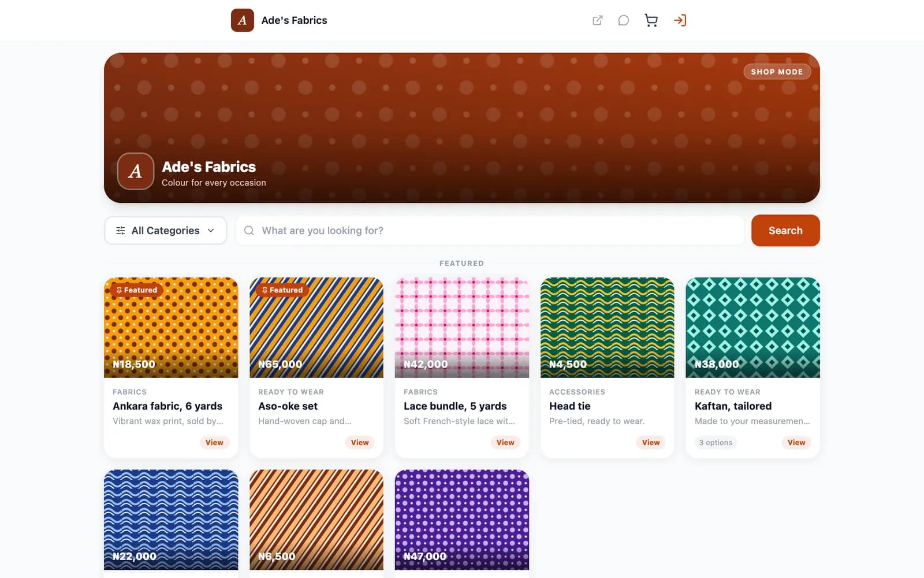Expand the All Categories dropdown chevron
Viewport: 924px width, 578px height.
pyautogui.click(x=211, y=231)
